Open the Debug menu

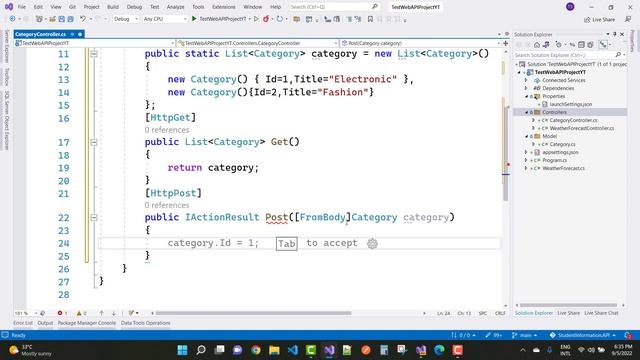coord(134,7)
